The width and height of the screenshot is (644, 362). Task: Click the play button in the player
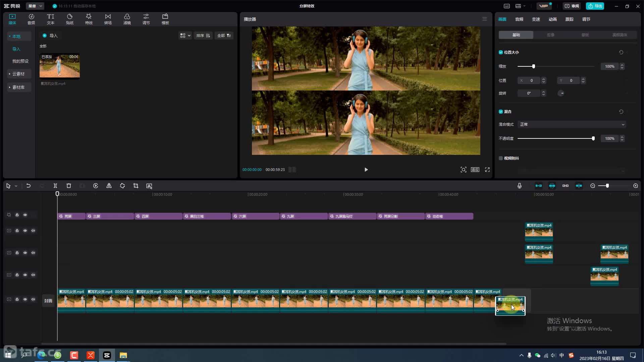coord(366,170)
